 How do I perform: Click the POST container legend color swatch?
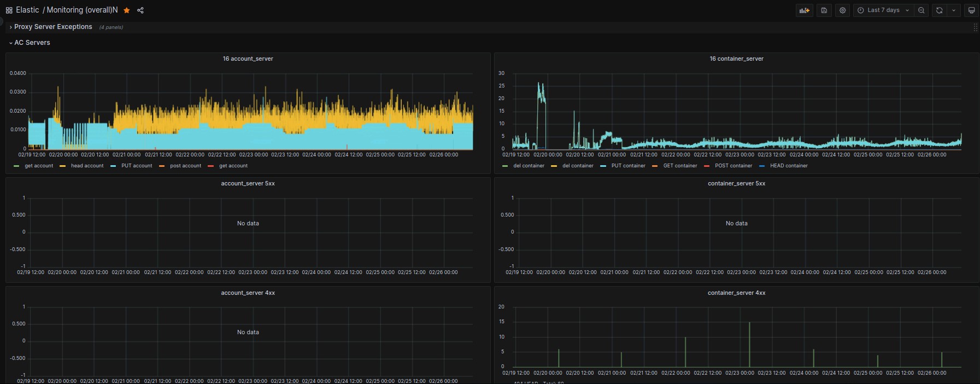[707, 166]
